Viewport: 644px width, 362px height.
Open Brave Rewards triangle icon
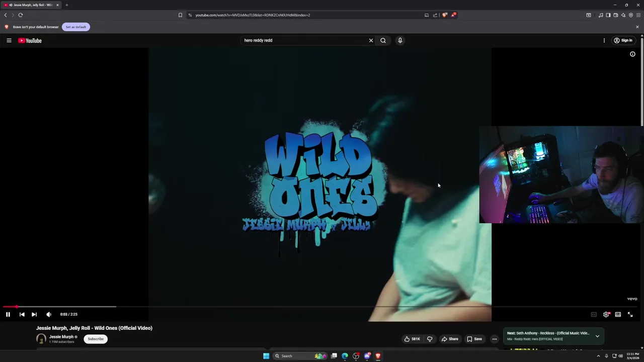(453, 15)
